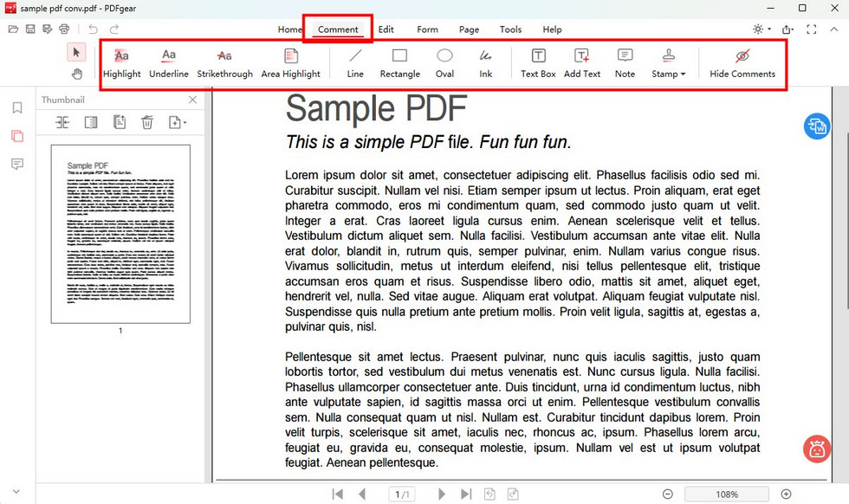Open the Tools menu tab
This screenshot has height=504, width=849.
coord(510,29)
